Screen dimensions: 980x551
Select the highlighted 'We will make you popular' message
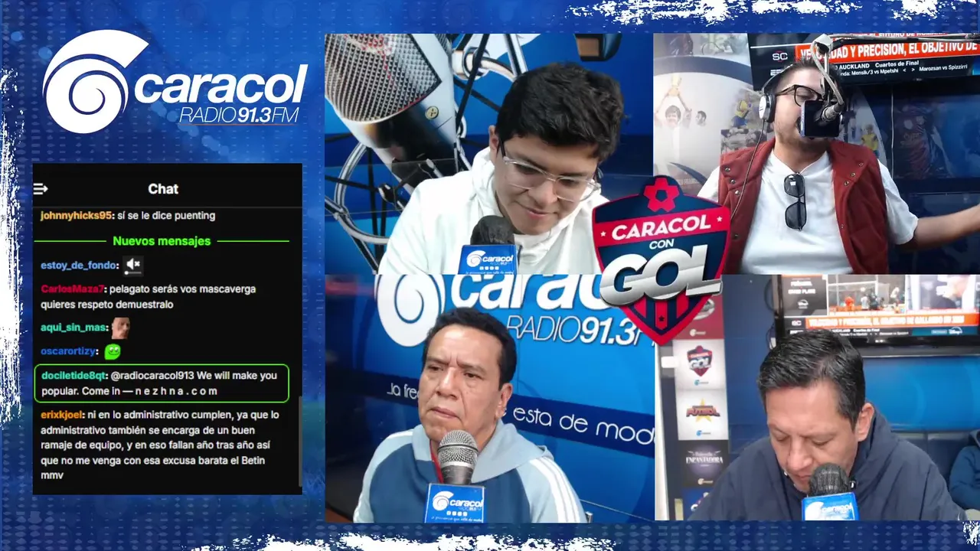[162, 383]
